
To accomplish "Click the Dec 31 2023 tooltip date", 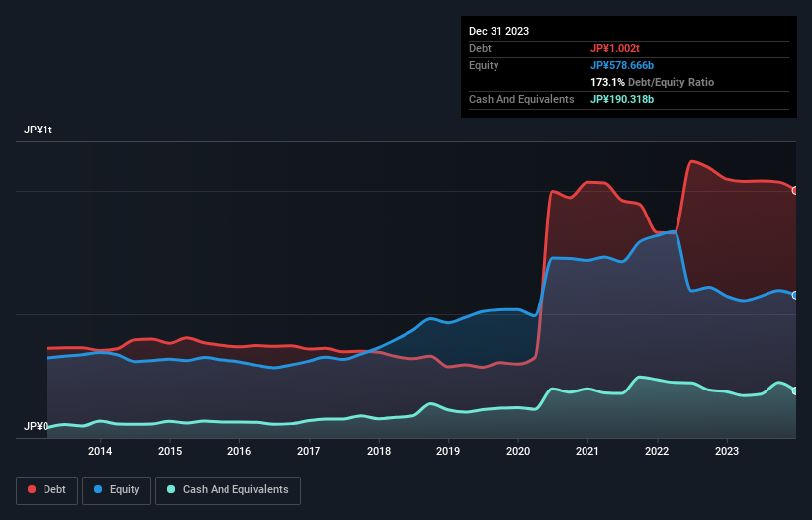I will click(498, 31).
